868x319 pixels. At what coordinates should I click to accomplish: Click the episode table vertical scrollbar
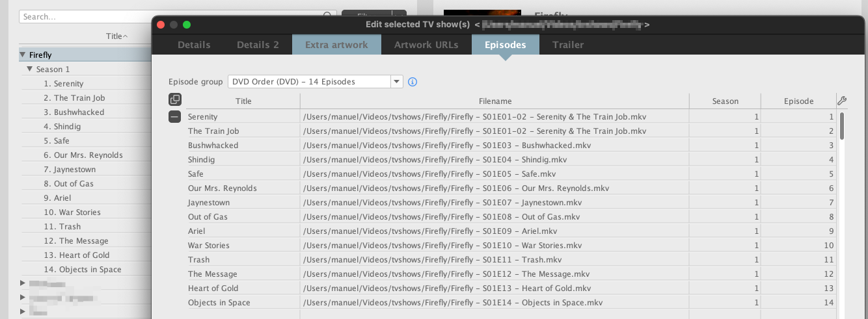[x=841, y=126]
